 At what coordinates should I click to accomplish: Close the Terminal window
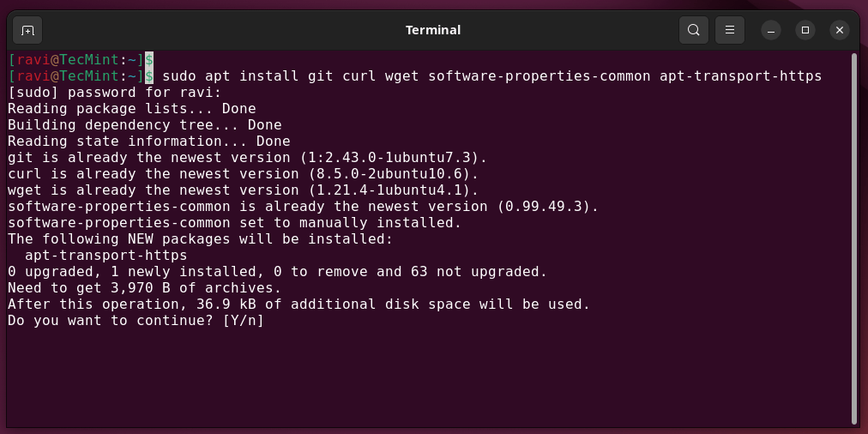pos(840,31)
